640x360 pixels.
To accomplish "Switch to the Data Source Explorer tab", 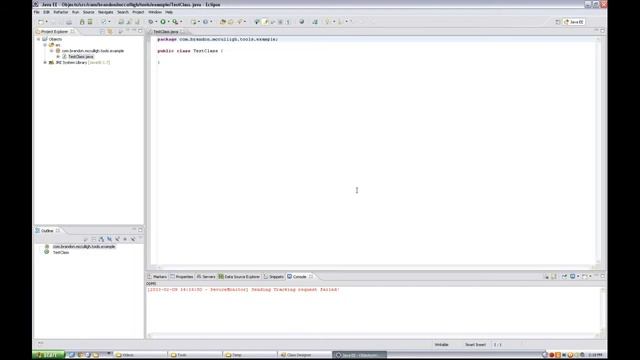I will (239, 277).
